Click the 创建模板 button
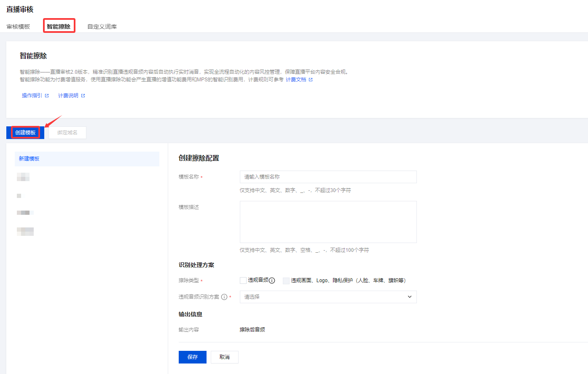 [x=25, y=133]
